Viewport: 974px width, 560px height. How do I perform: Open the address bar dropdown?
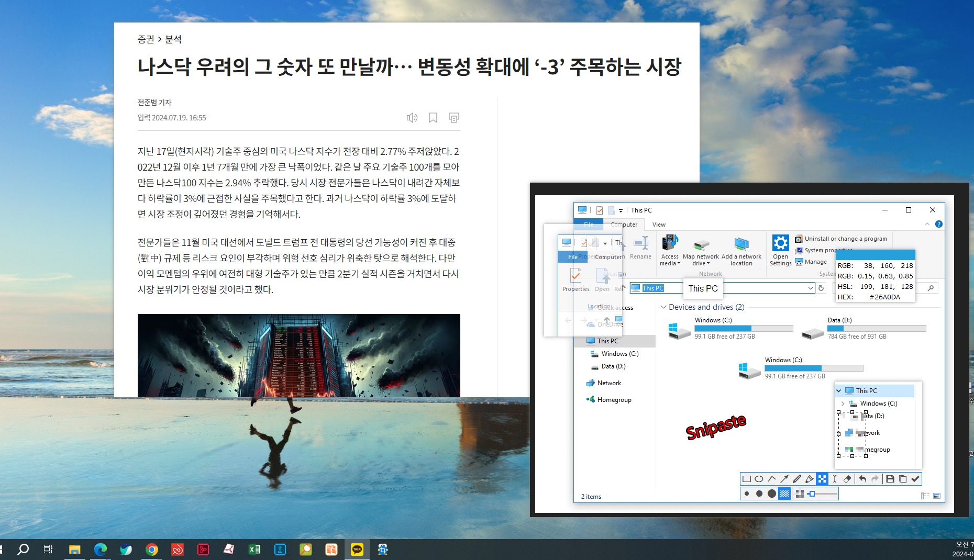pyautogui.click(x=810, y=288)
